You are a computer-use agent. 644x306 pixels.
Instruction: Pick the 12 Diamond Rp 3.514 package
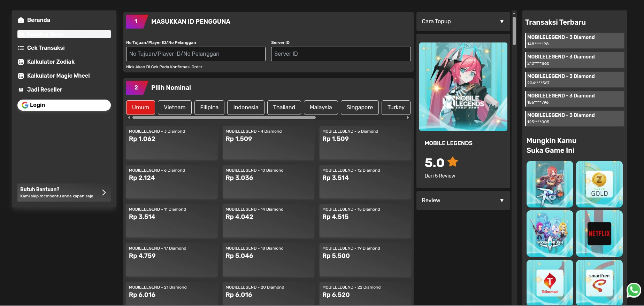(x=365, y=182)
